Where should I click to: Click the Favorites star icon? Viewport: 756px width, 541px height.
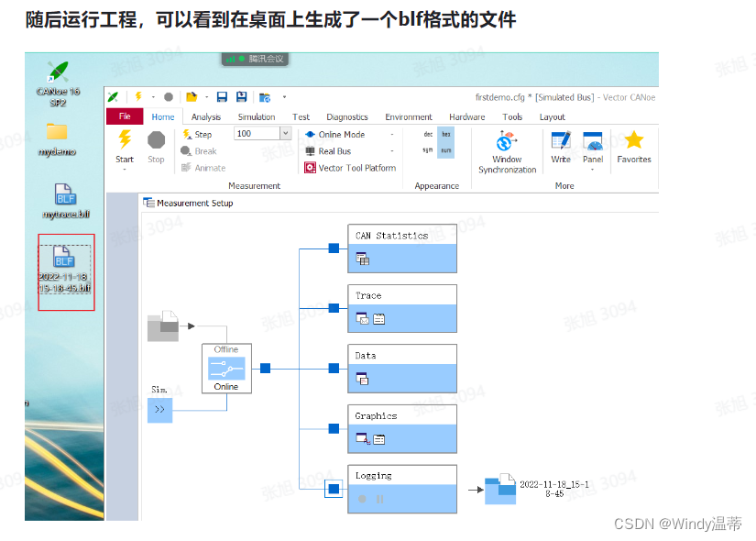point(633,139)
